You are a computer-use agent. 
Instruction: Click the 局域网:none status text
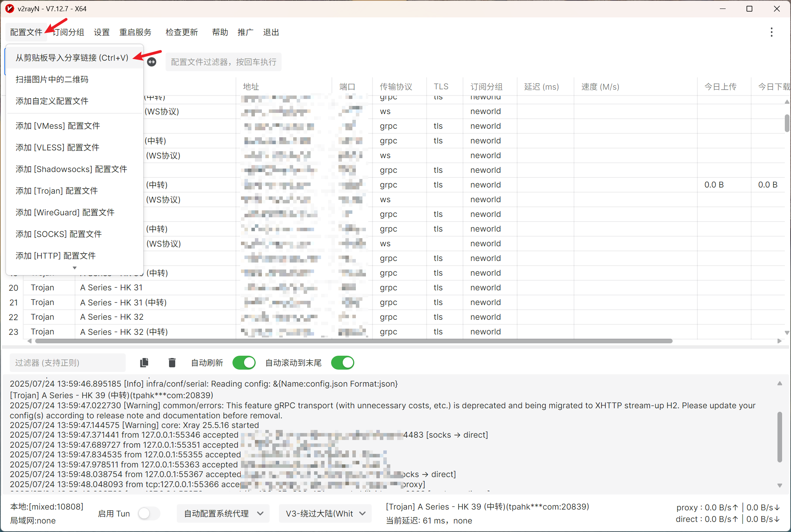click(33, 520)
